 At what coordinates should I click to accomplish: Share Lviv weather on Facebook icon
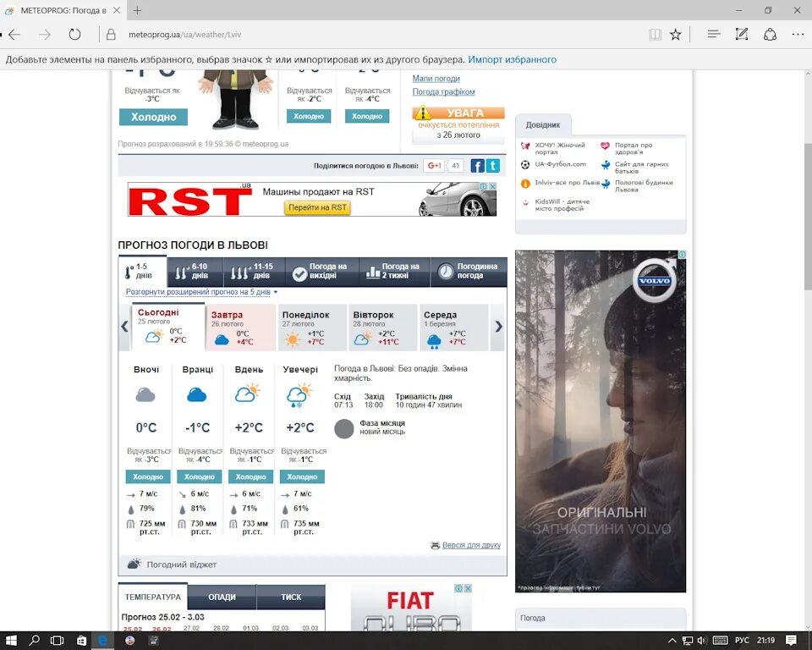(x=477, y=166)
